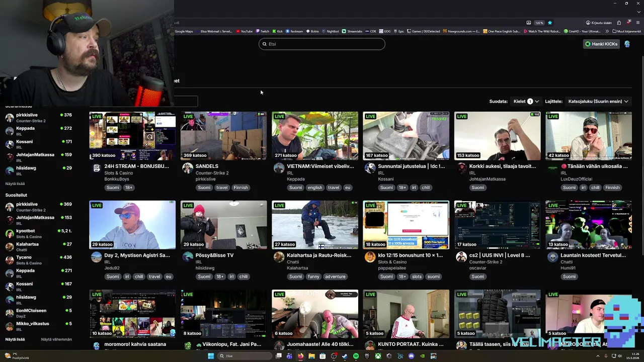
Task: Open the Day 2, Mystisen Agistri thumbnail
Action: (x=132, y=225)
